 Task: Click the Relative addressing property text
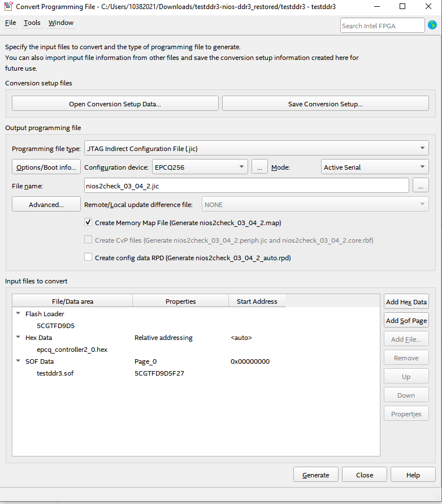163,338
